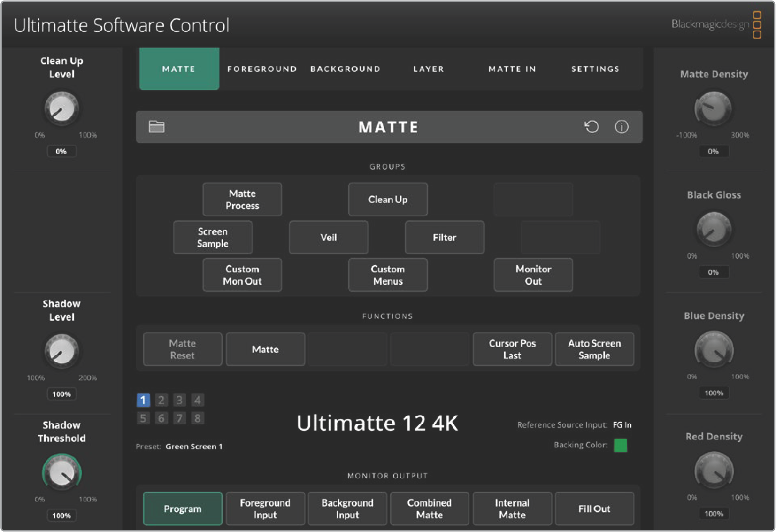
Task: Click the Shadow Level 100% value field
Action: (61, 394)
